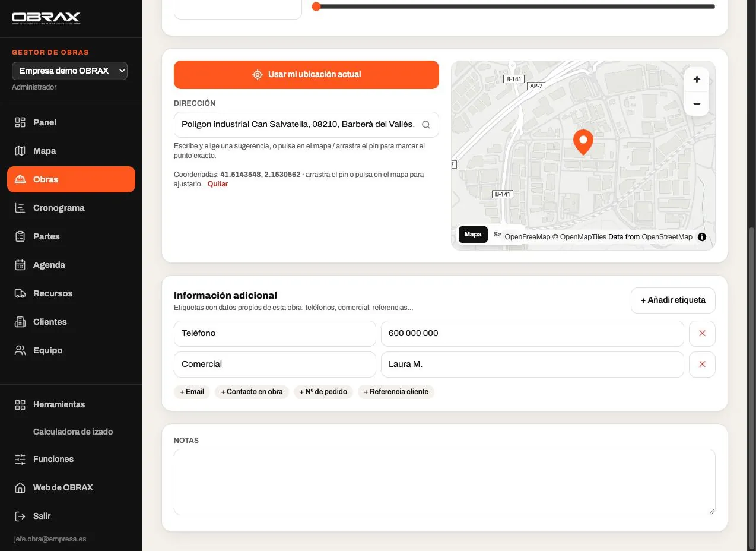Open the OpenStreetMap attribution link

(x=667, y=237)
